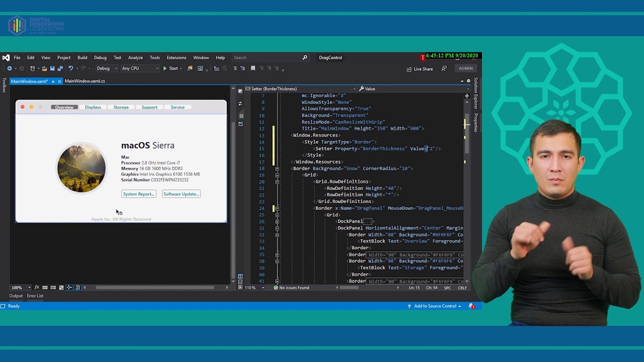Open the code editor 110% zoom dropdown

click(x=256, y=288)
